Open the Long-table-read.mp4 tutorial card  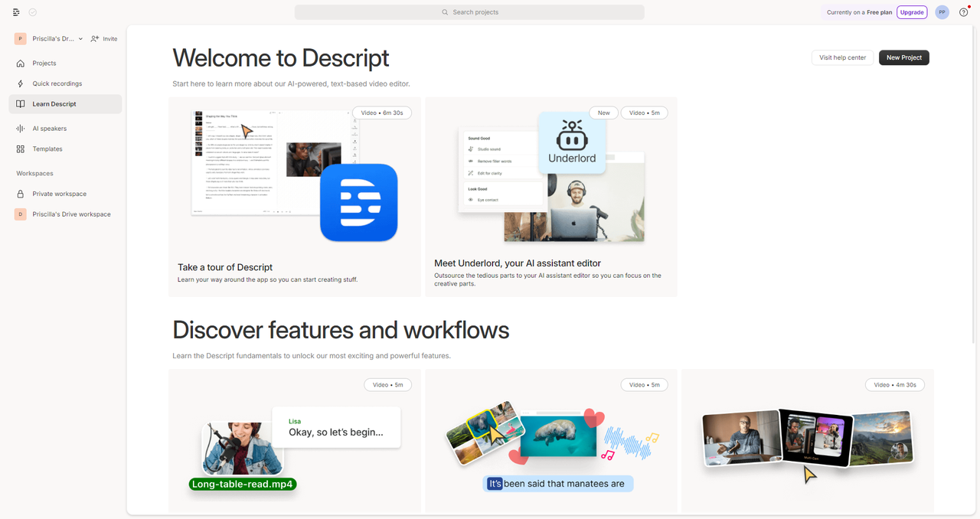pyautogui.click(x=295, y=441)
